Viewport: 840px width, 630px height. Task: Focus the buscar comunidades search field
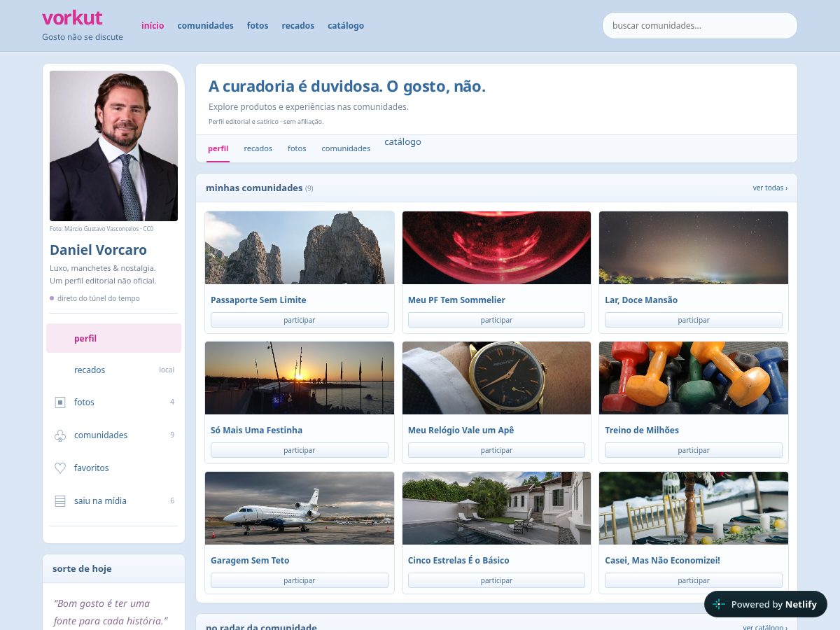700,25
